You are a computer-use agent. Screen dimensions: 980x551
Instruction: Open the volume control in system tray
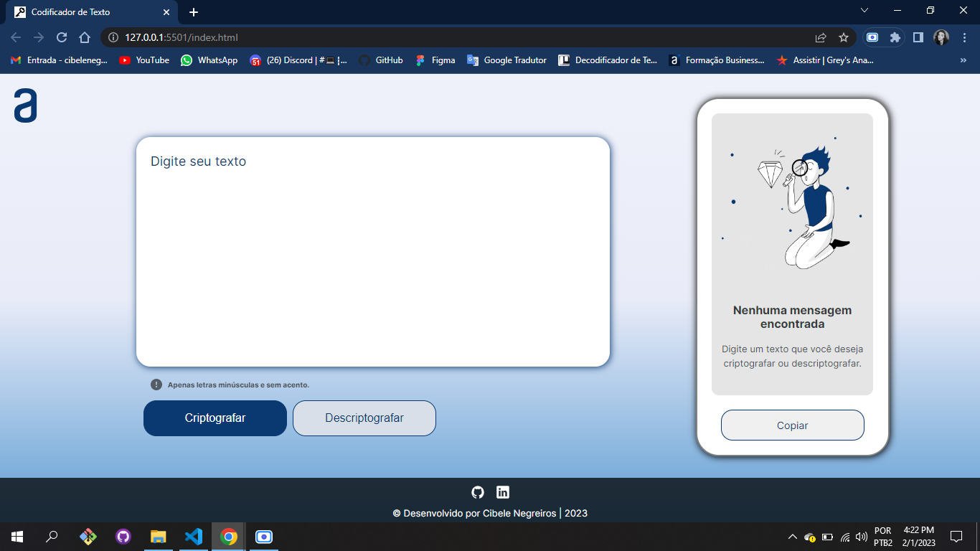[x=860, y=536]
